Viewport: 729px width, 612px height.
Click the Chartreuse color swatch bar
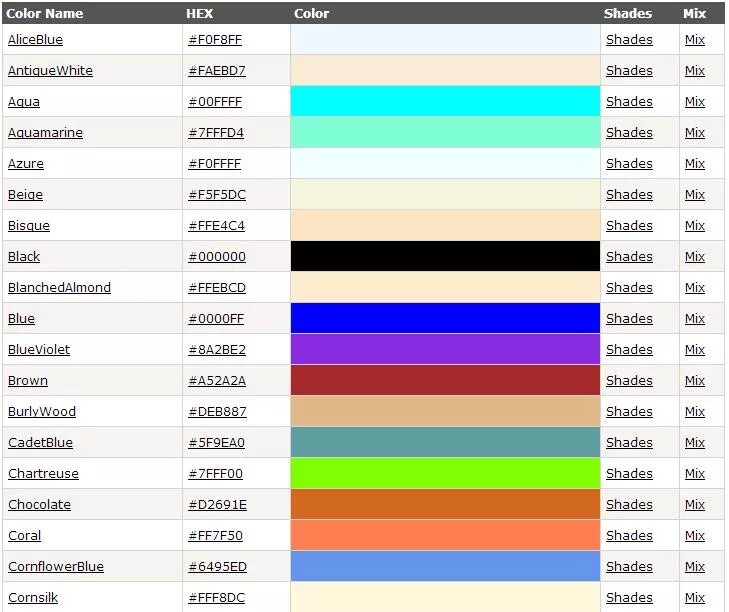445,473
